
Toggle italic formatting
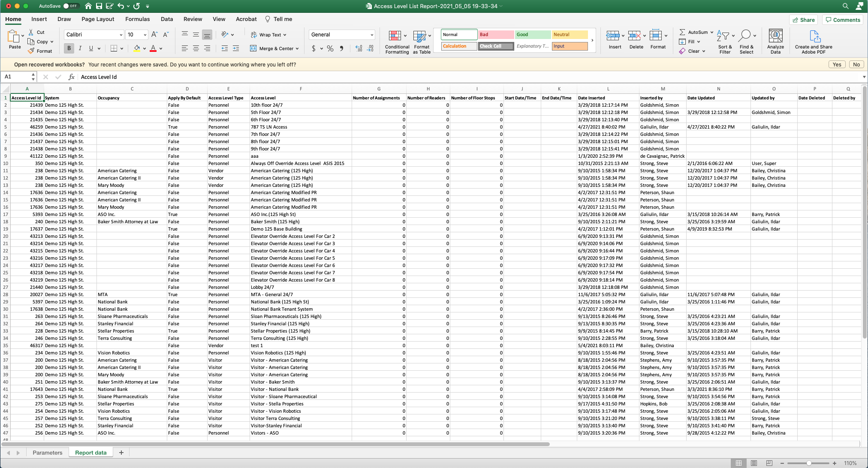80,48
